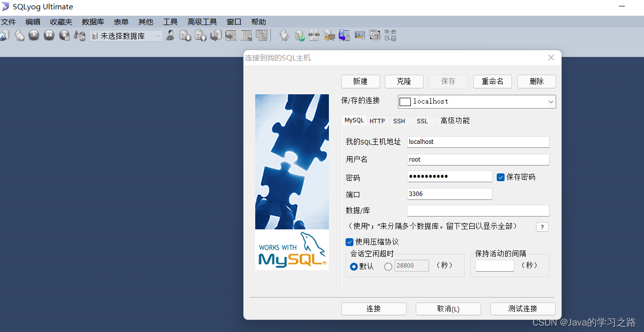Click the schema synchronization arrows icon

point(314,35)
